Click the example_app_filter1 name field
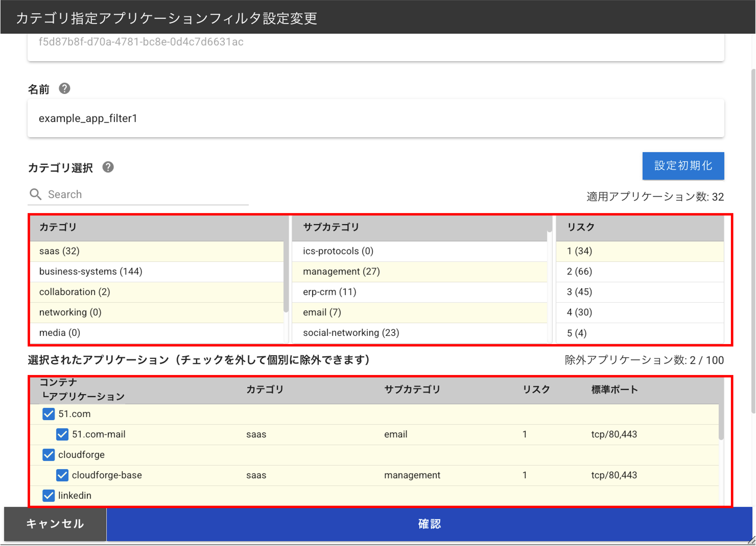The width and height of the screenshot is (756, 546). pos(376,118)
